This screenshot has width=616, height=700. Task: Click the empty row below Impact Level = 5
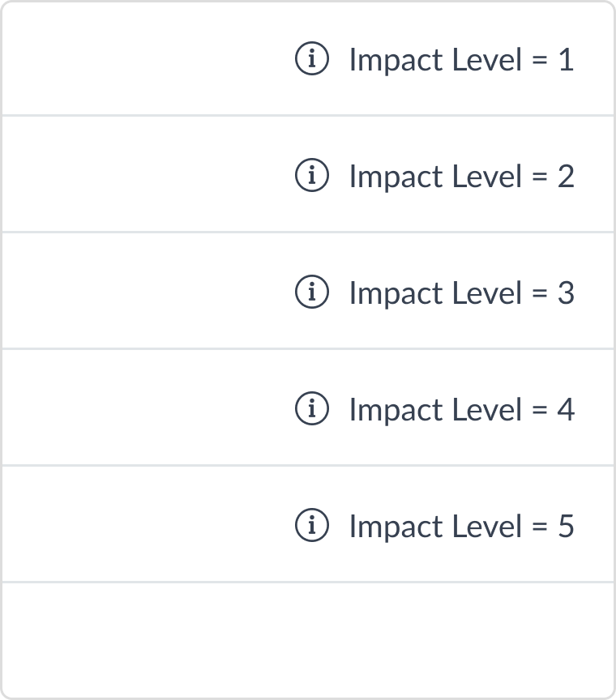pos(308,638)
